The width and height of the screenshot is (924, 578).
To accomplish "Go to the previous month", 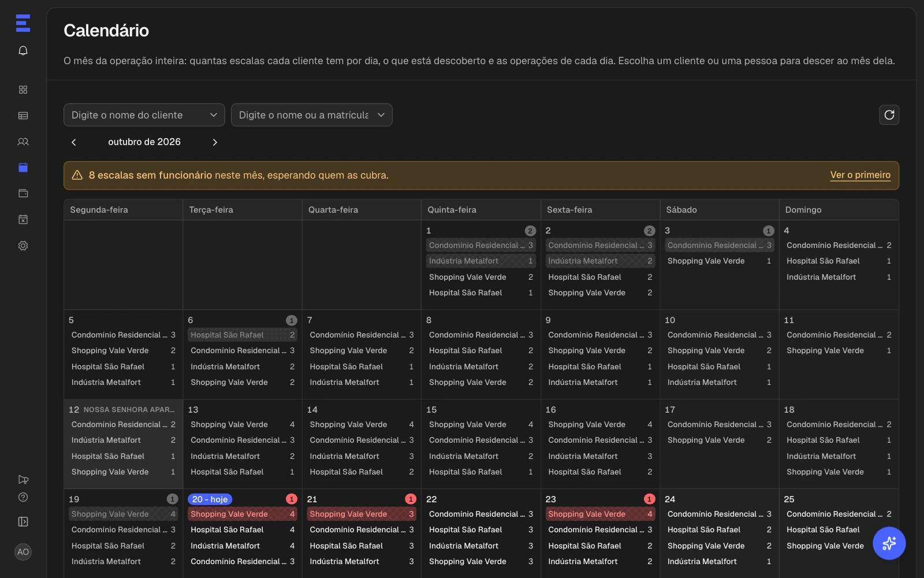I will point(74,142).
